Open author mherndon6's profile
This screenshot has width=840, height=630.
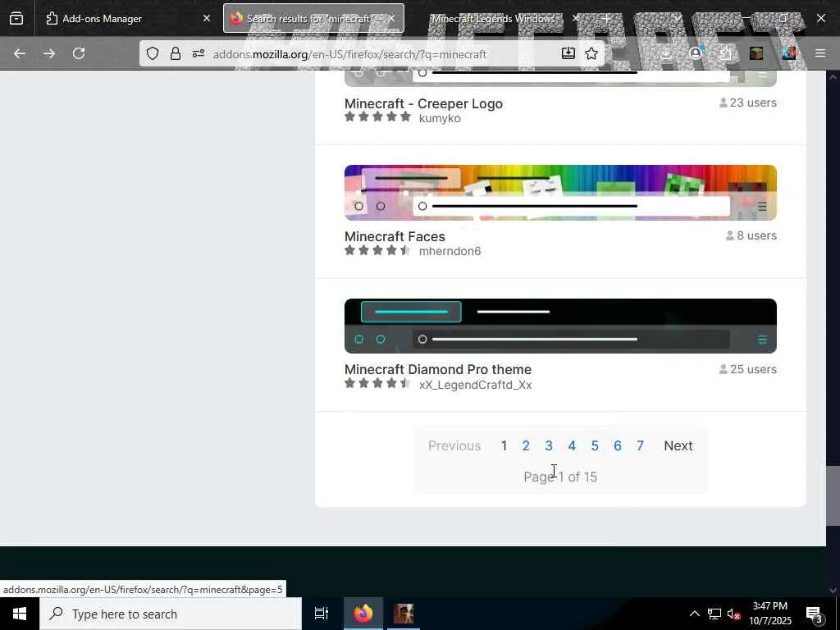pyautogui.click(x=450, y=251)
